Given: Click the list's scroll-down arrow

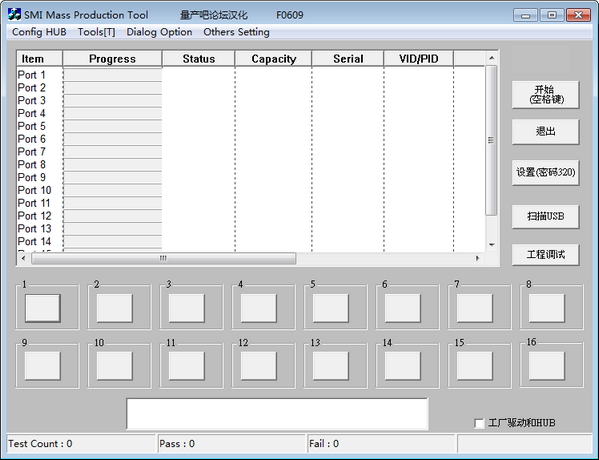Looking at the screenshot, I should (x=492, y=245).
